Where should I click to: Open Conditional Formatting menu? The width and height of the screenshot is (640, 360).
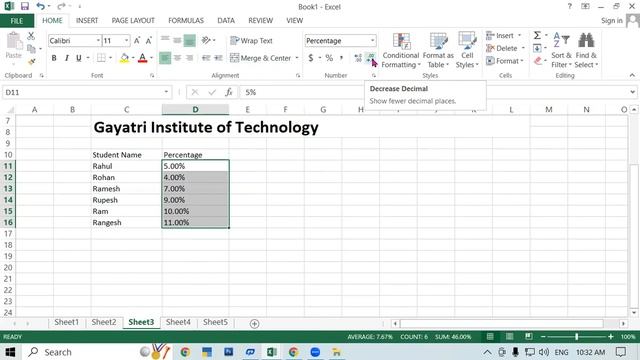[401, 50]
